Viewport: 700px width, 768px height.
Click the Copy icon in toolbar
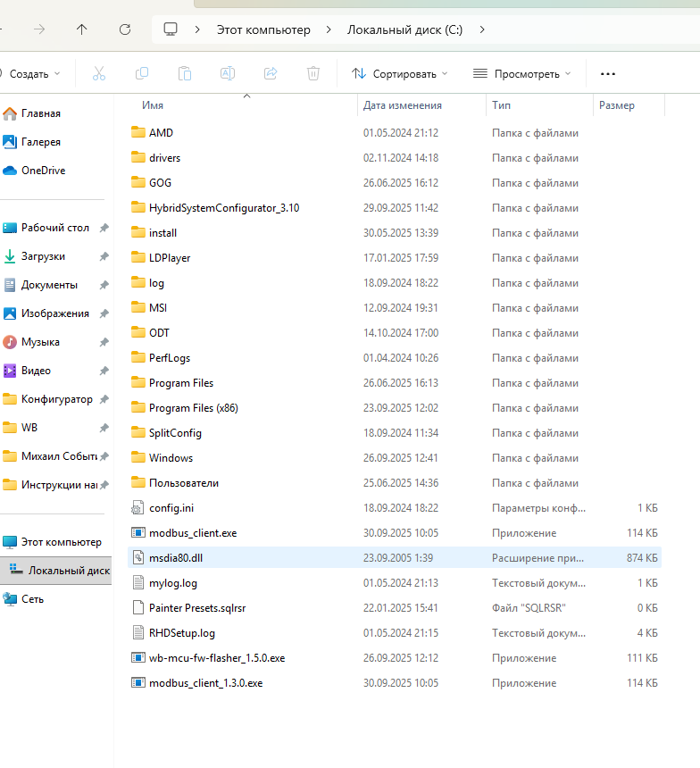tap(142, 73)
